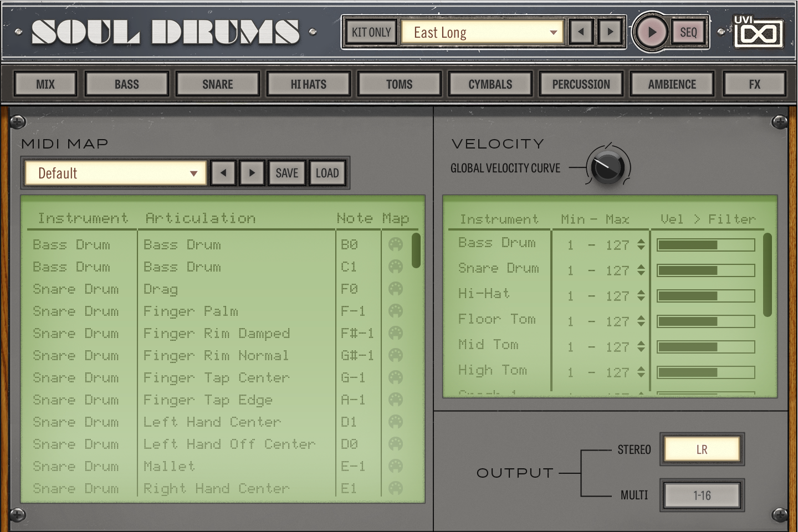
Task: Open the CYMBALS tab
Action: coord(490,84)
